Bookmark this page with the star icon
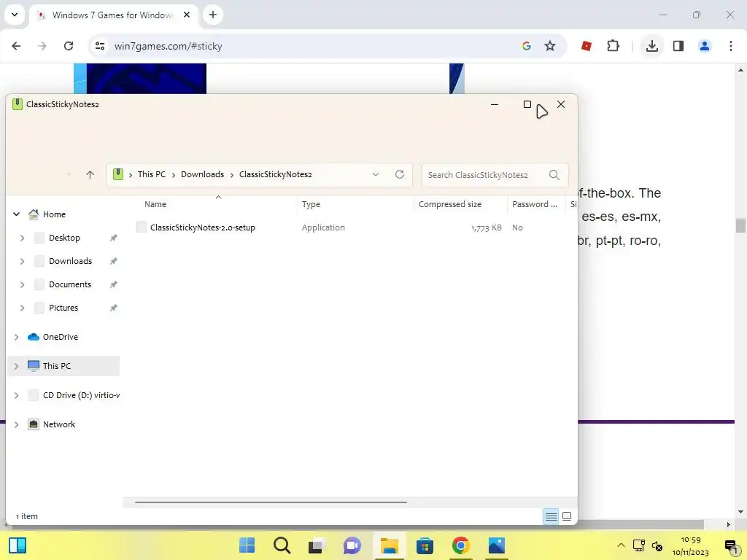This screenshot has height=560, width=747. [550, 46]
